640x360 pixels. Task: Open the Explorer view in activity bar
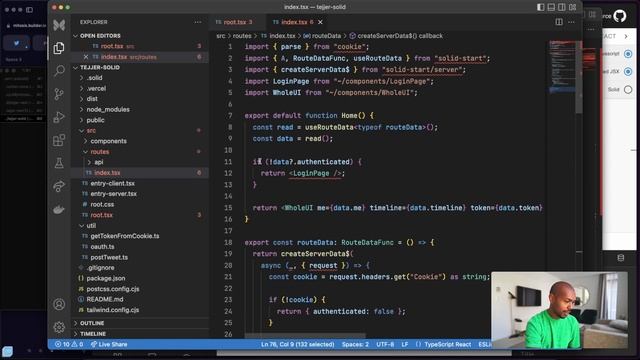tap(59, 48)
